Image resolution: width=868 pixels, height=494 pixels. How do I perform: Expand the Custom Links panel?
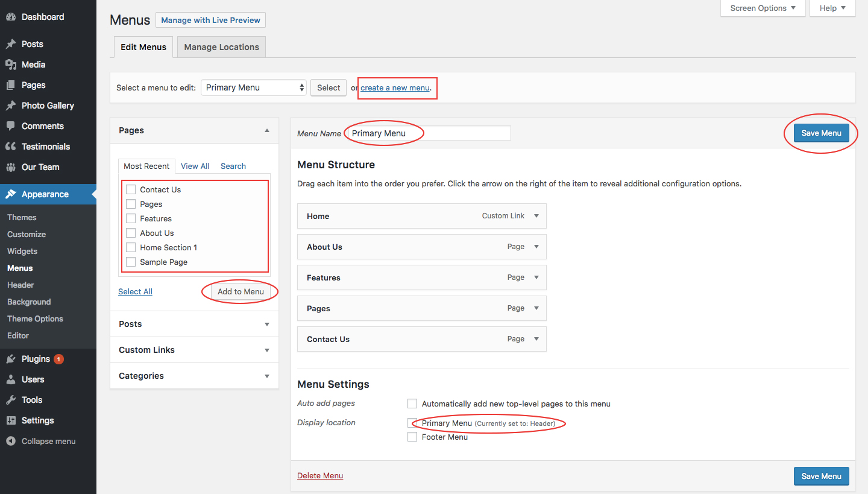[194, 350]
